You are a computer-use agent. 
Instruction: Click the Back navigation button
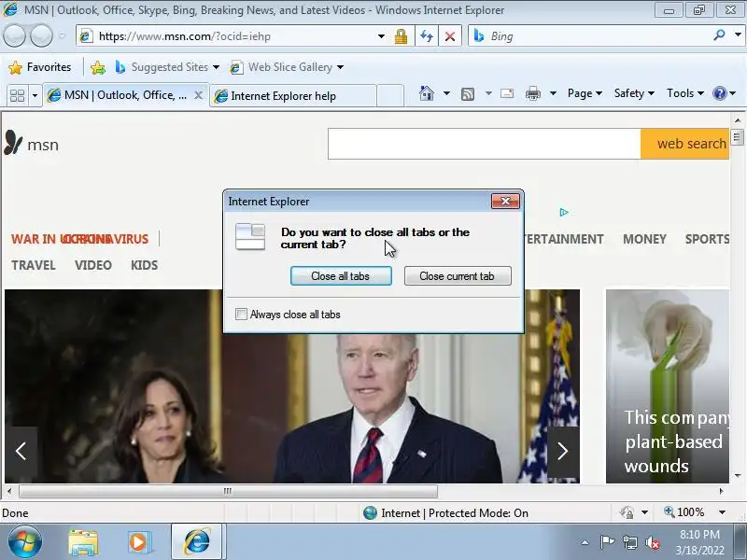coord(15,35)
